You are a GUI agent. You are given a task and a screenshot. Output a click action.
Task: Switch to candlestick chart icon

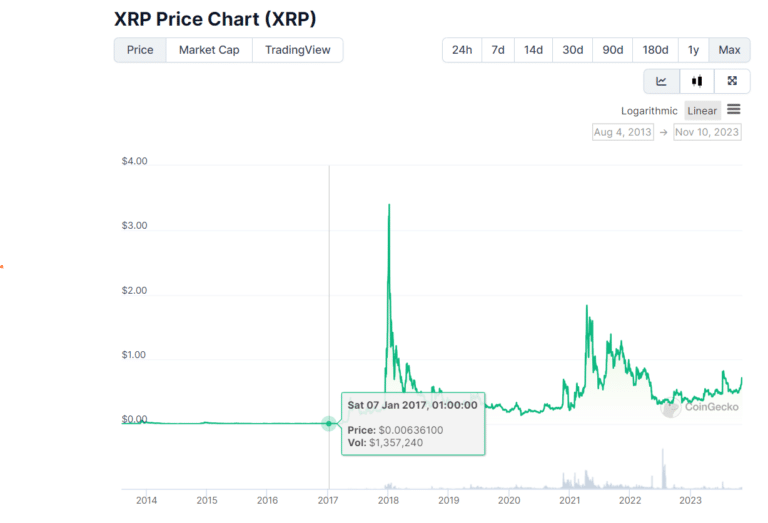(x=697, y=81)
